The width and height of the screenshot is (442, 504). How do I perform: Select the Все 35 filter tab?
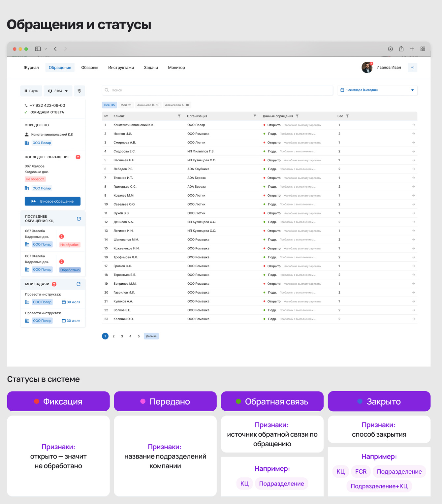click(x=110, y=105)
